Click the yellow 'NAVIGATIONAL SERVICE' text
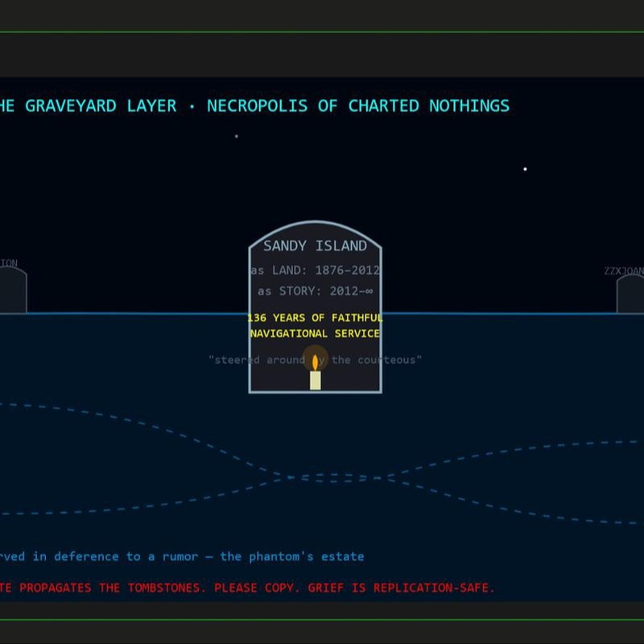 pyautogui.click(x=315, y=333)
